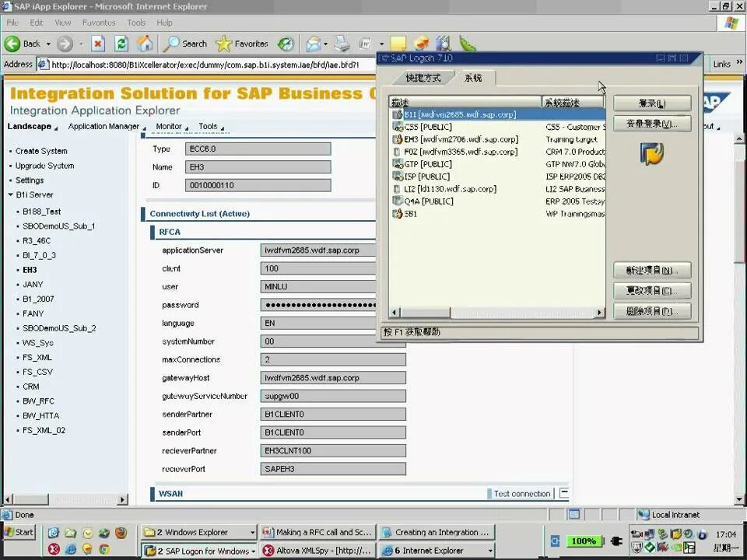Click the Windows flag logo in IE
Viewport: 747px width, 560px height.
(731, 23)
